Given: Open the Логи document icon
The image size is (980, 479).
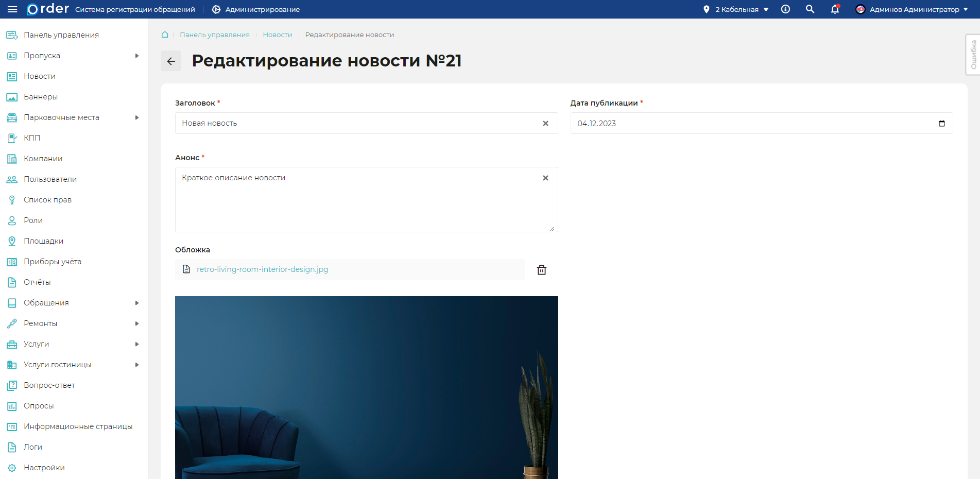Looking at the screenshot, I should (x=11, y=447).
